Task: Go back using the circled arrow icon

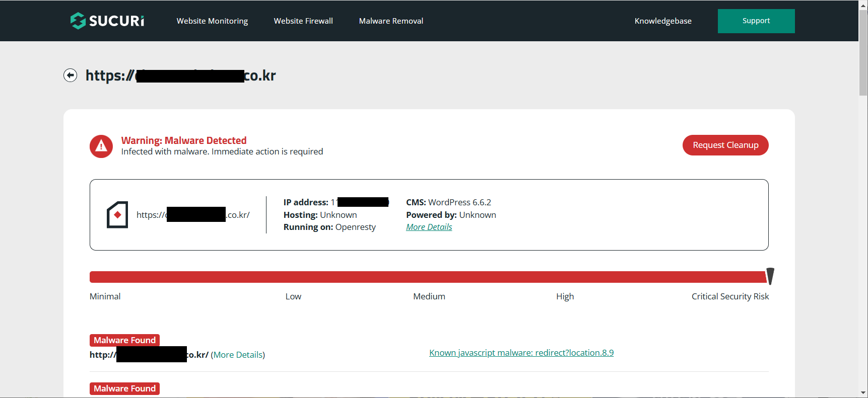Action: pos(70,75)
